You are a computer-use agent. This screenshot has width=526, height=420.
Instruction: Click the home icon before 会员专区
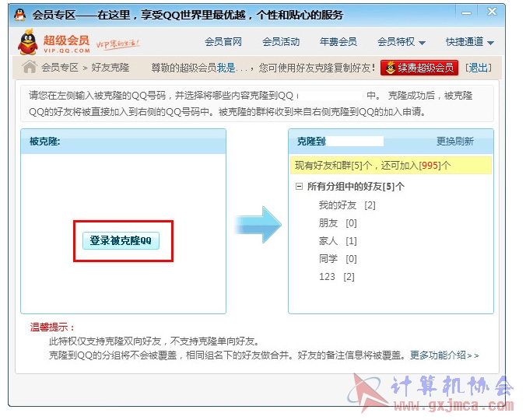30,67
